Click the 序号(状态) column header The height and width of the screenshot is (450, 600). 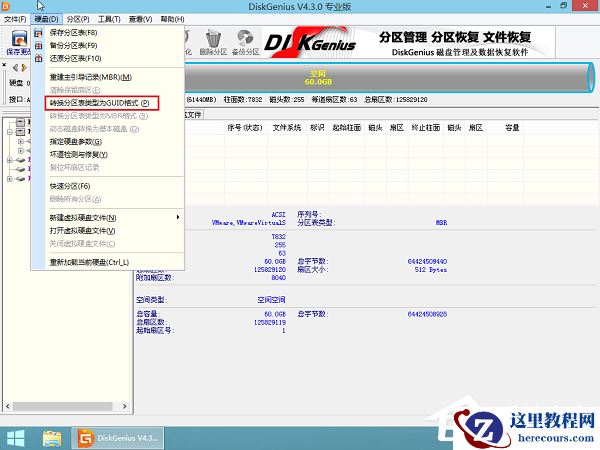(245, 127)
